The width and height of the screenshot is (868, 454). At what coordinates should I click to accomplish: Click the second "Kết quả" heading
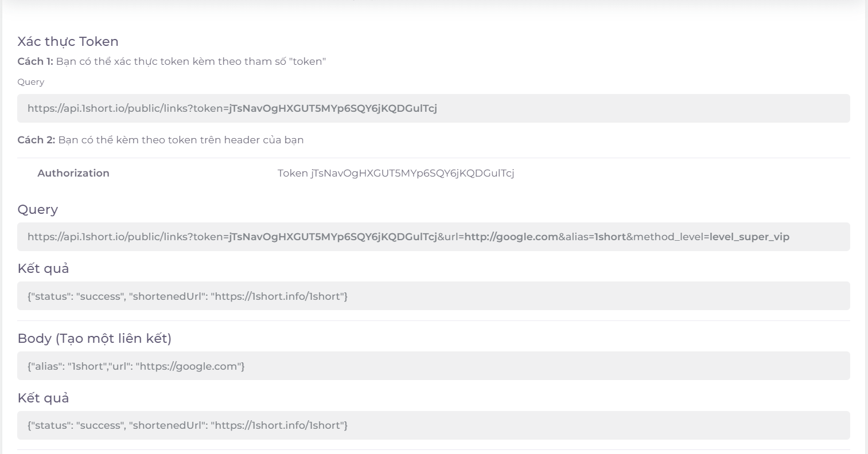pos(43,398)
